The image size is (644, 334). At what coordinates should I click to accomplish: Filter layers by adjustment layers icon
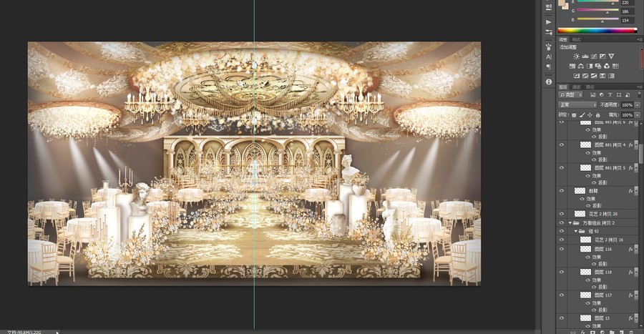point(601,95)
